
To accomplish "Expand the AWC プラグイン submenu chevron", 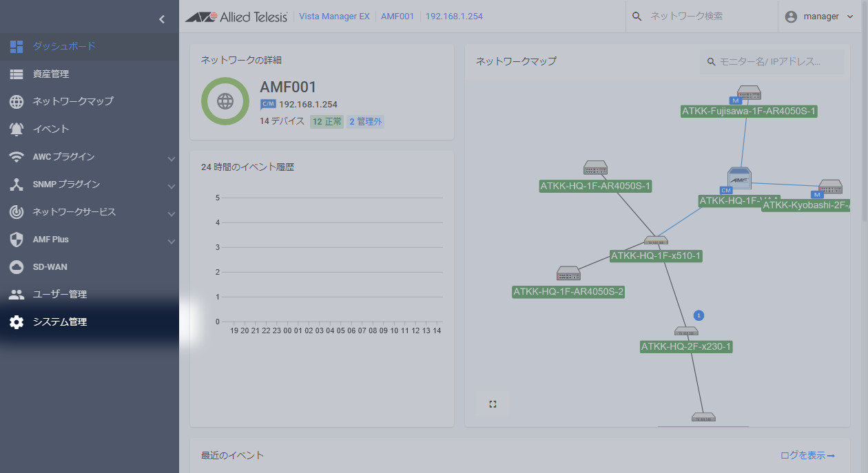I will click(x=172, y=159).
